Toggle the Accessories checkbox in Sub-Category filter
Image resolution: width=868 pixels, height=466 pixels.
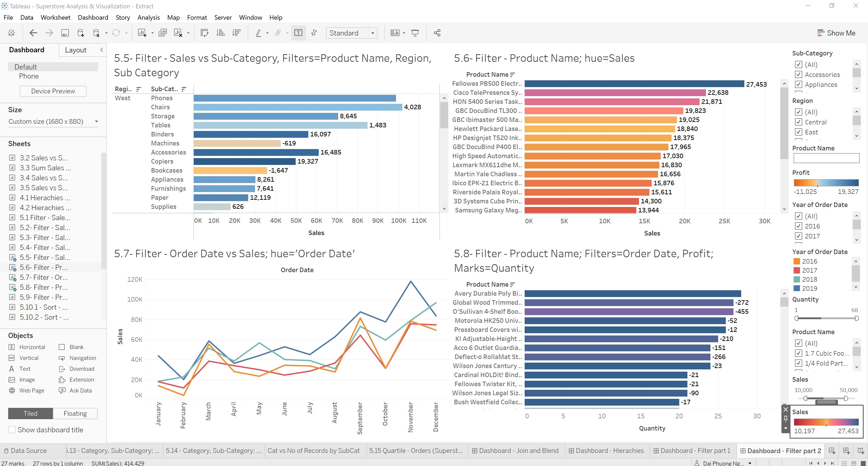[798, 74]
